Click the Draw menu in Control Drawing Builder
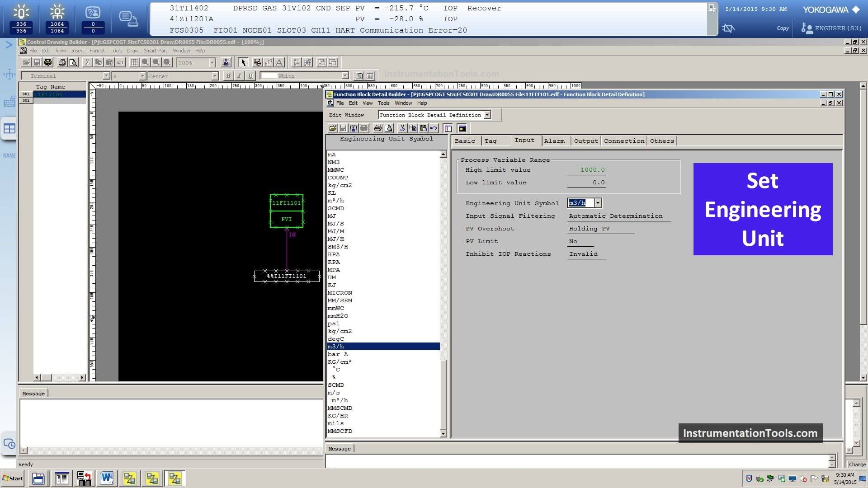This screenshot has width=868, height=488. [132, 51]
